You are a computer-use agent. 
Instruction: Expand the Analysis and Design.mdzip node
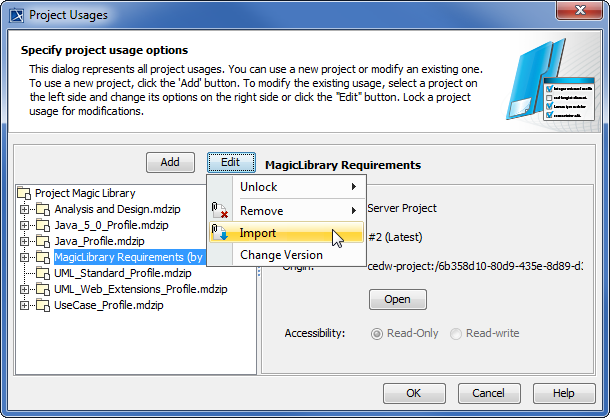click(25, 209)
